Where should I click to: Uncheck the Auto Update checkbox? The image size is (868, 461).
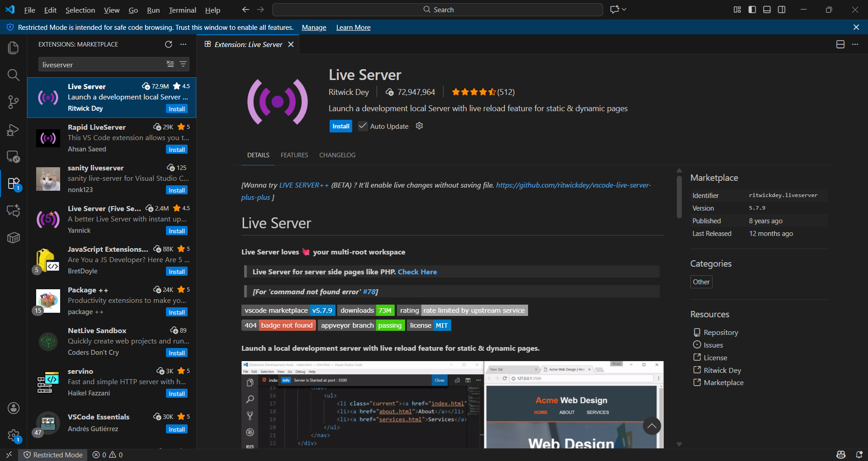[363, 126]
